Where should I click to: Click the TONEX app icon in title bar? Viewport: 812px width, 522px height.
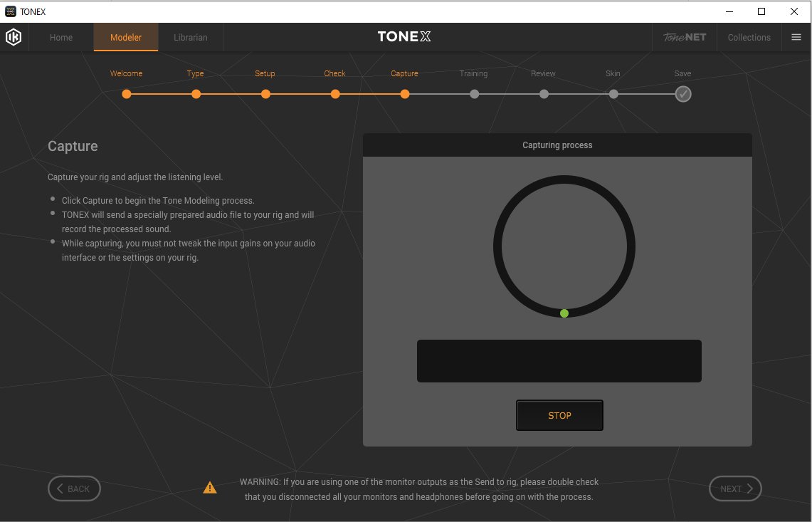(x=11, y=11)
